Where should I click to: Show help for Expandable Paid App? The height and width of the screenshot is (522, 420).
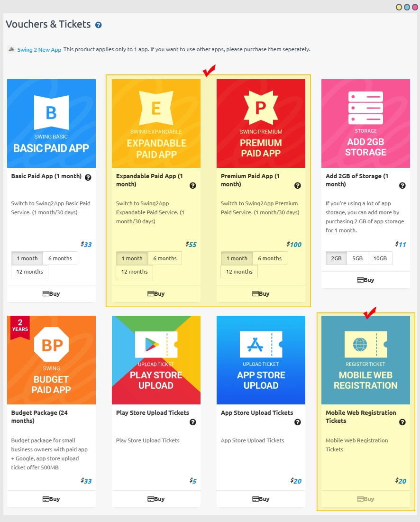[x=192, y=186]
